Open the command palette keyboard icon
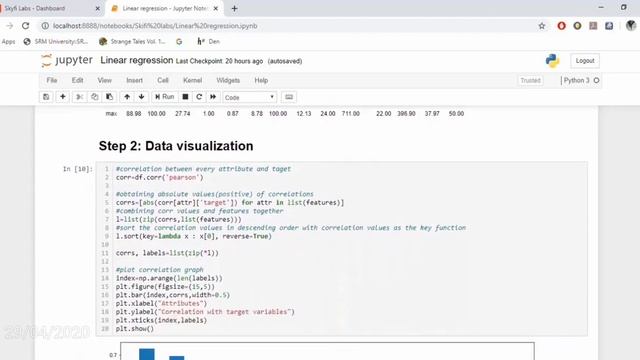640x360 pixels. click(x=289, y=97)
